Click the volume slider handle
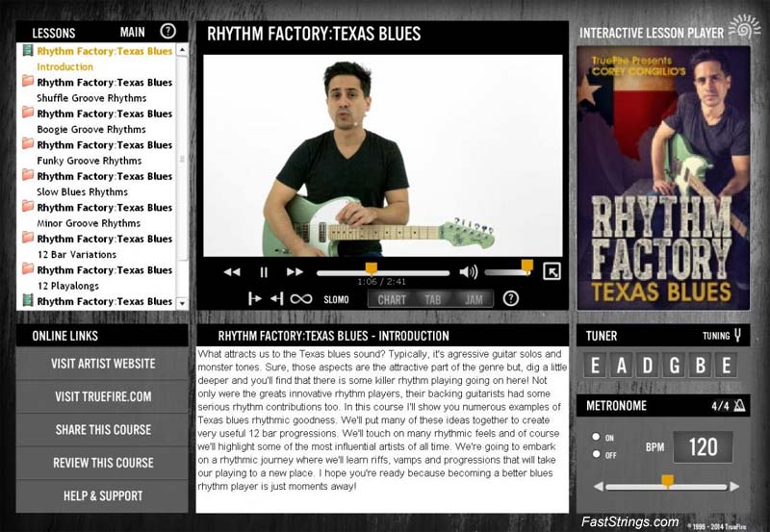Image resolution: width=770 pixels, height=532 pixels. tap(526, 266)
